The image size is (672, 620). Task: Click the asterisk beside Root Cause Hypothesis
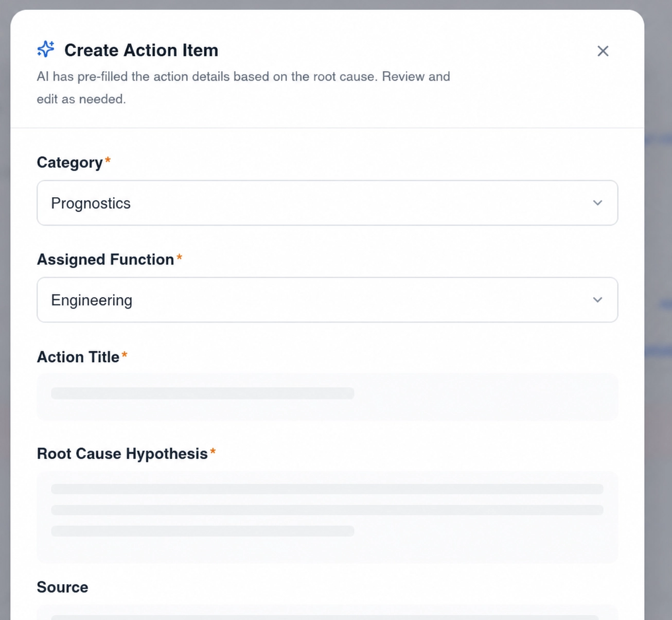(213, 452)
